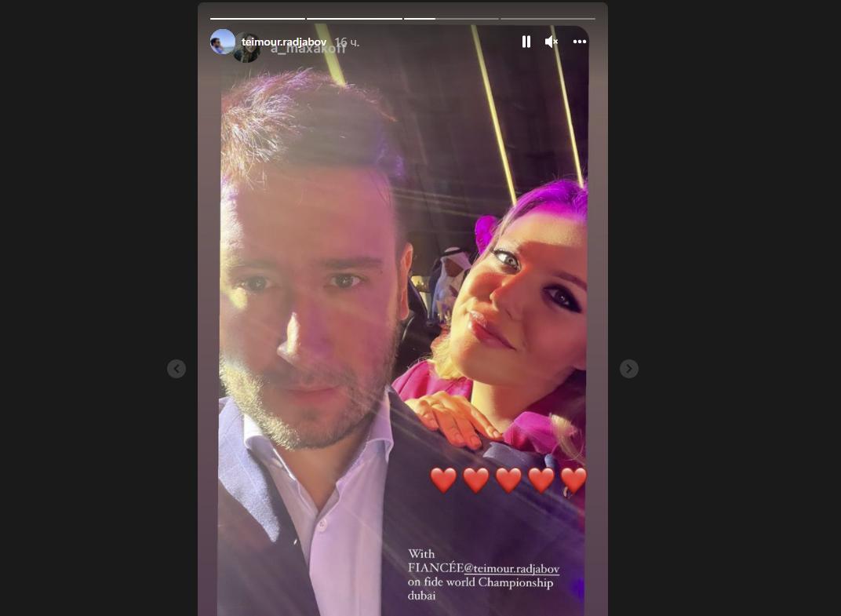Tap the @teimour.radjabov mention in caption
This screenshot has width=841, height=616.
[x=512, y=568]
